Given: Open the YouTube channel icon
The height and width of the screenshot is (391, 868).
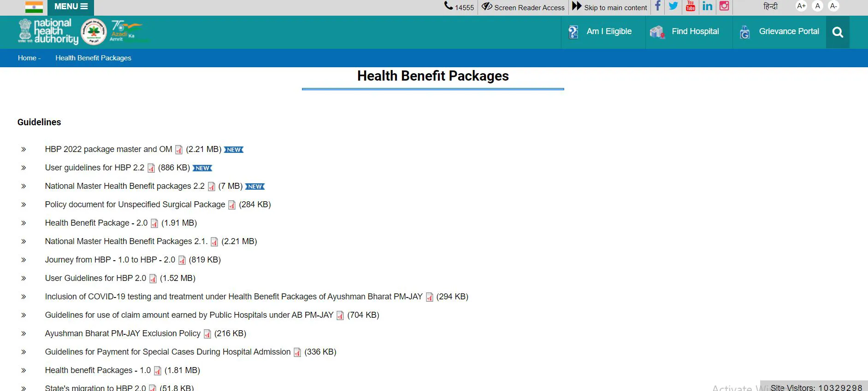Looking at the screenshot, I should (x=691, y=6).
